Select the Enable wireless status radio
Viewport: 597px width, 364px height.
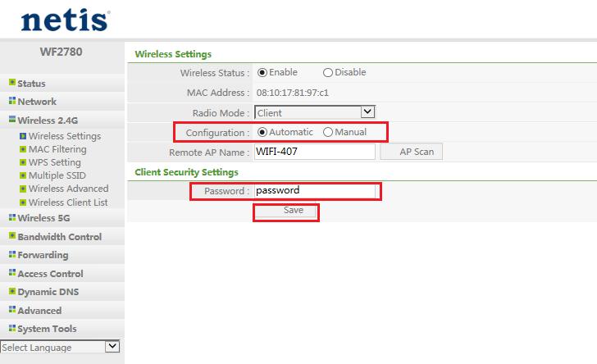262,72
